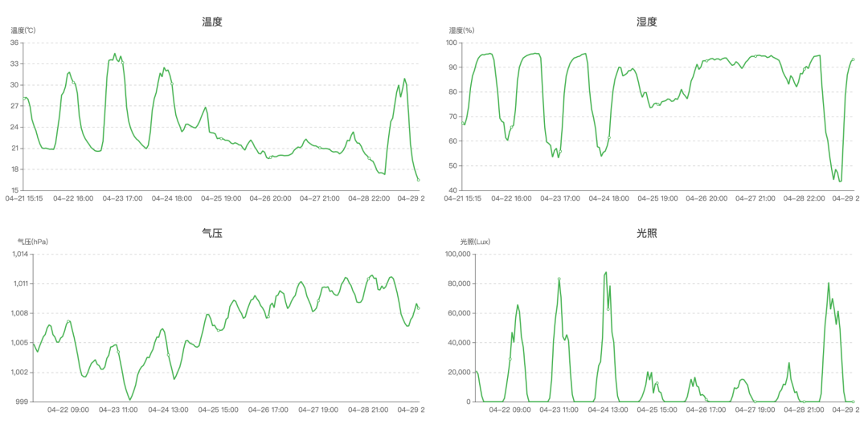This screenshot has width=868, height=432.
Task: Click the 1,014 value on pressure y-axis
Action: point(19,255)
